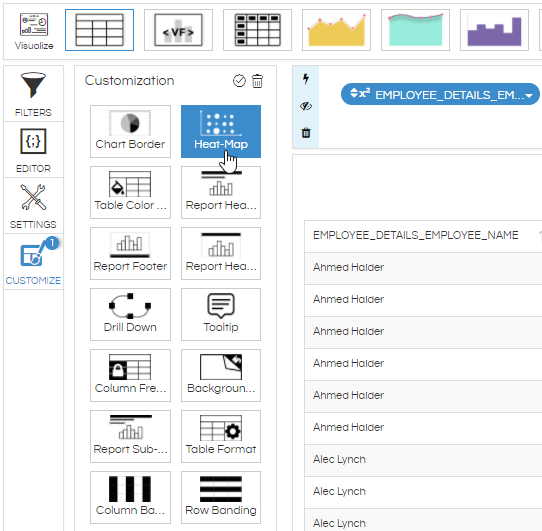The width and height of the screenshot is (542, 531).
Task: Select the Heat-Map customization
Action: pyautogui.click(x=221, y=131)
